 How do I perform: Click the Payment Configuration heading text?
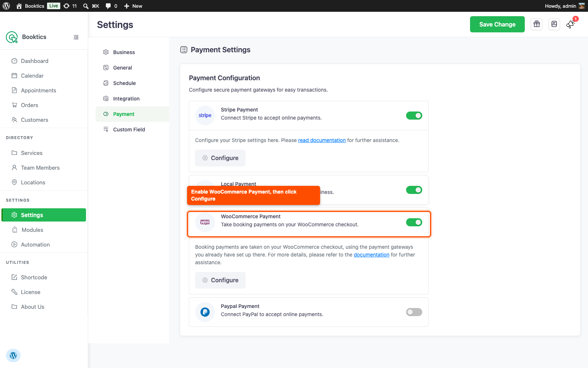[225, 78]
